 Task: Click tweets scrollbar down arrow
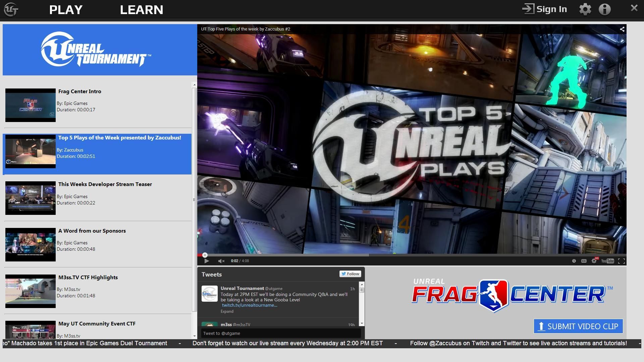[x=362, y=323]
